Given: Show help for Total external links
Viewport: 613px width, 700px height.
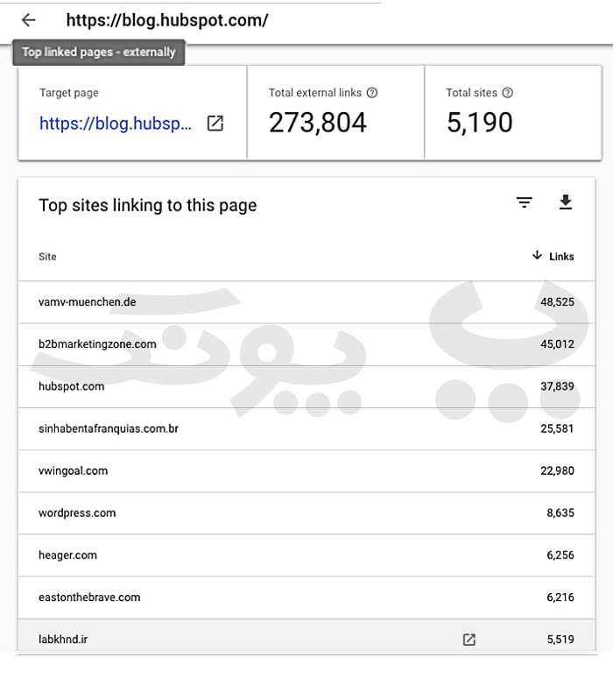Looking at the screenshot, I should click(x=372, y=92).
